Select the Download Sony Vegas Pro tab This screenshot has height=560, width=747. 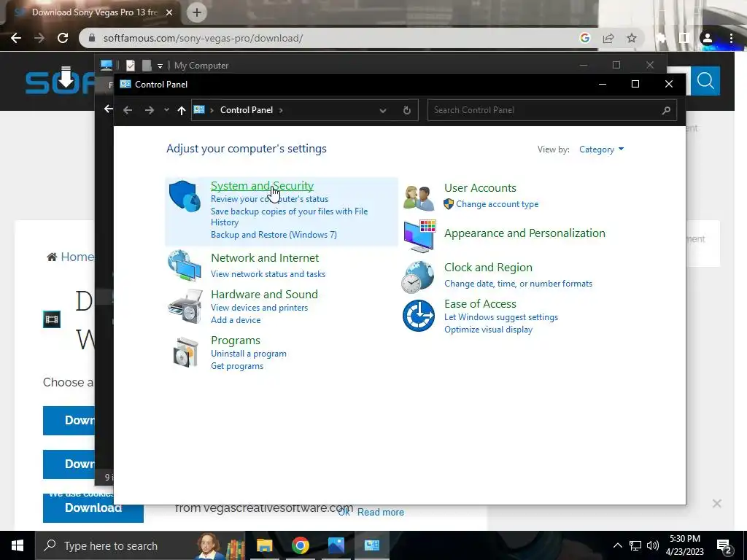[x=94, y=12]
